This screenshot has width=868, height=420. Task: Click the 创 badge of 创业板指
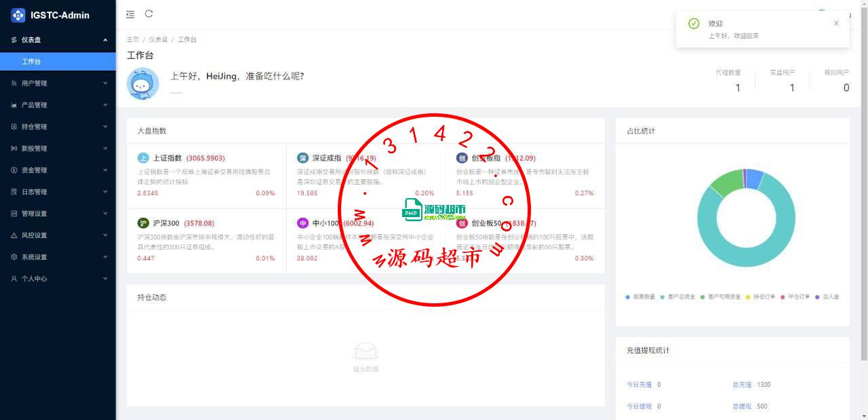pos(462,158)
